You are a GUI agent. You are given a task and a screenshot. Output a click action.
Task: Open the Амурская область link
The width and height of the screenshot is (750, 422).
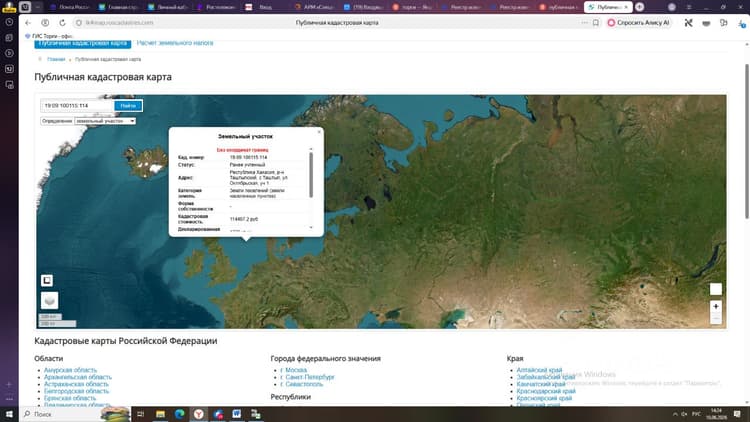70,370
